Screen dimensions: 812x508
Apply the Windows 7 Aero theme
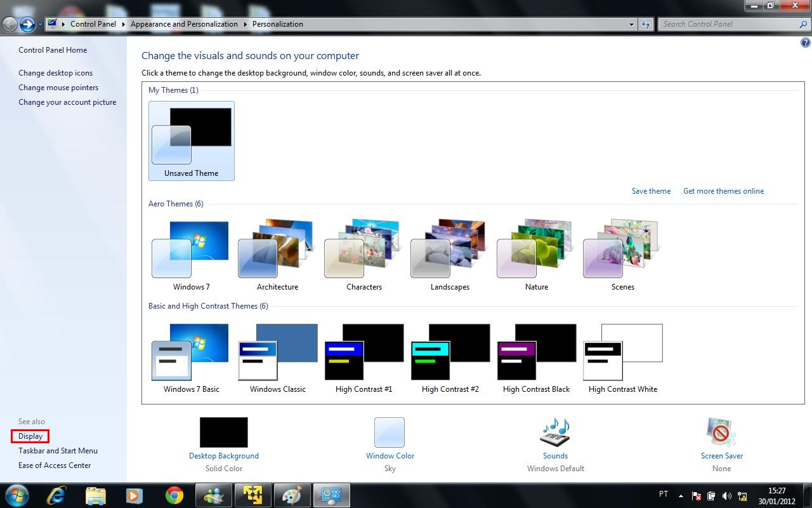[x=192, y=256]
